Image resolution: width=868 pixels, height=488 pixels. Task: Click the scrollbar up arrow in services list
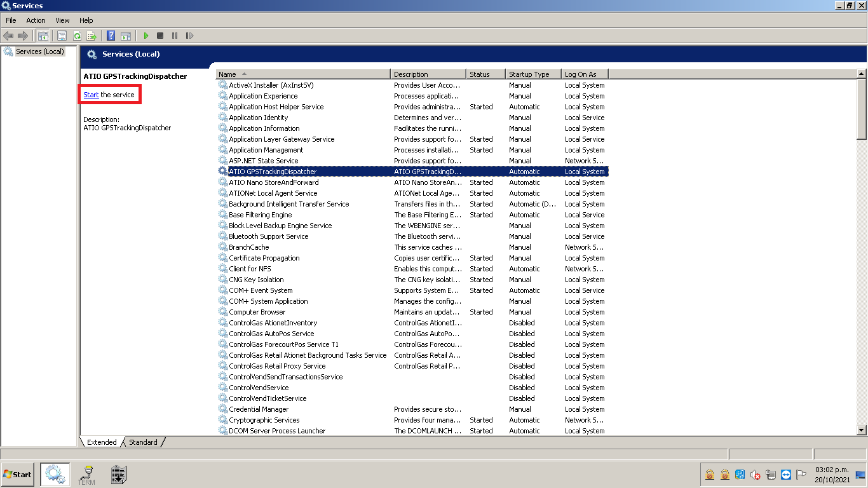(862, 74)
